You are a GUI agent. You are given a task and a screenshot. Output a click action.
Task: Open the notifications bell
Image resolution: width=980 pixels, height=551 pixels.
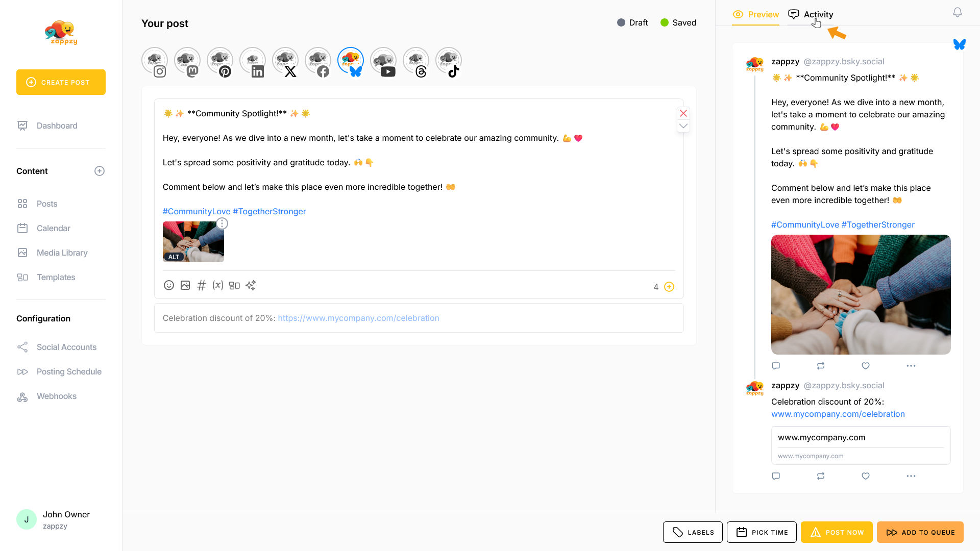[x=958, y=13]
